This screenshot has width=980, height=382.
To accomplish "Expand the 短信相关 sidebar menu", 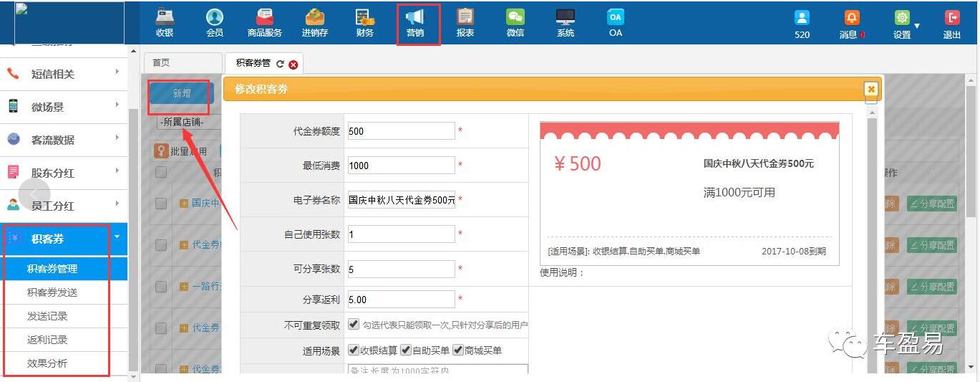I will 64,75.
